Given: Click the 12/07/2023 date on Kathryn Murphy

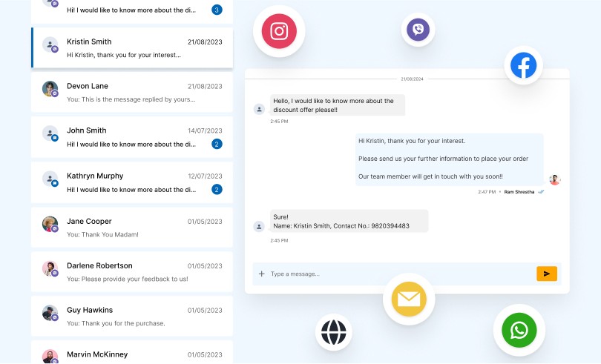Looking at the screenshot, I should coord(205,176).
